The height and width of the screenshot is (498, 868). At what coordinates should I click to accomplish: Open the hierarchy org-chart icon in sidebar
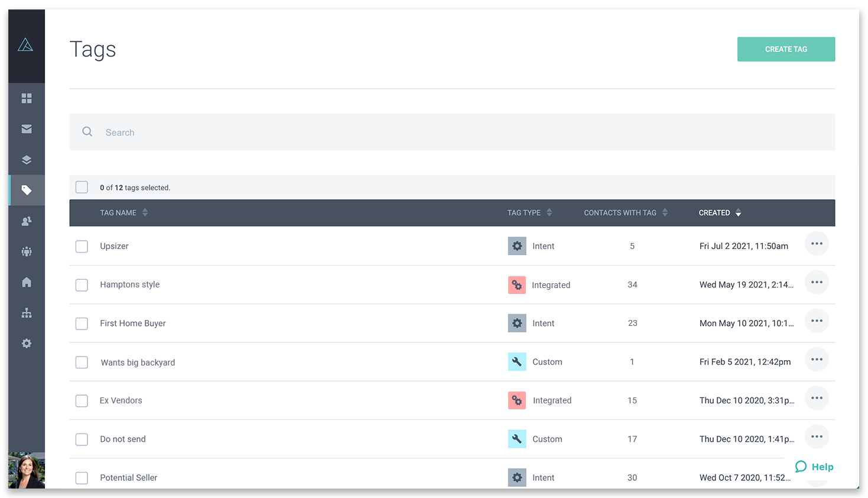(27, 313)
